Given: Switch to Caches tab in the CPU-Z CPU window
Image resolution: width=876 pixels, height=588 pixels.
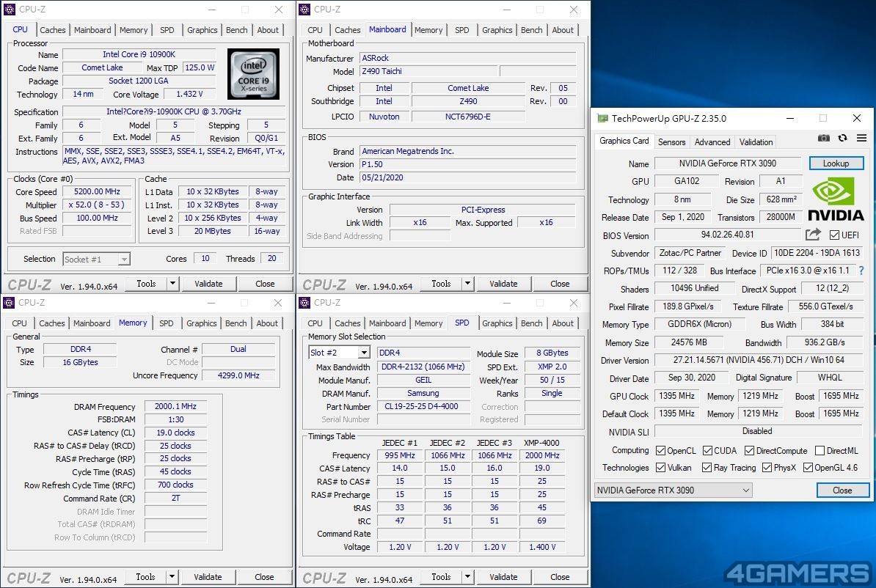Looking at the screenshot, I should [53, 30].
